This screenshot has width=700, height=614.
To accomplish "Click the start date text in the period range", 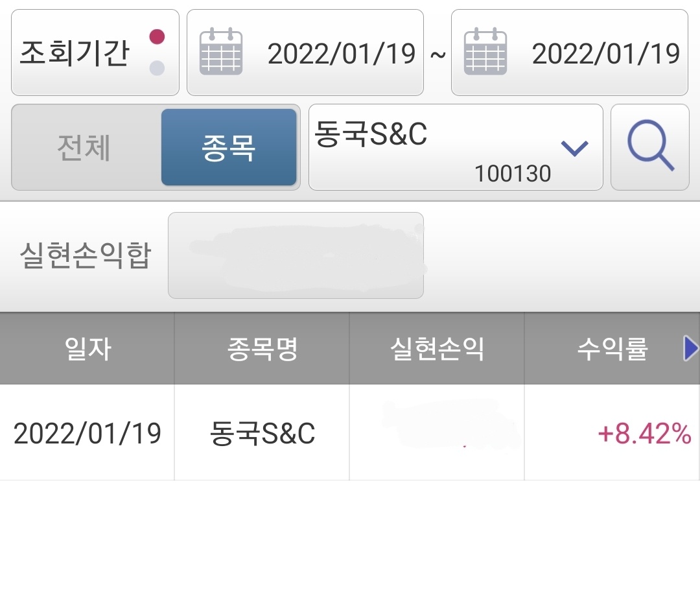I will (x=341, y=53).
